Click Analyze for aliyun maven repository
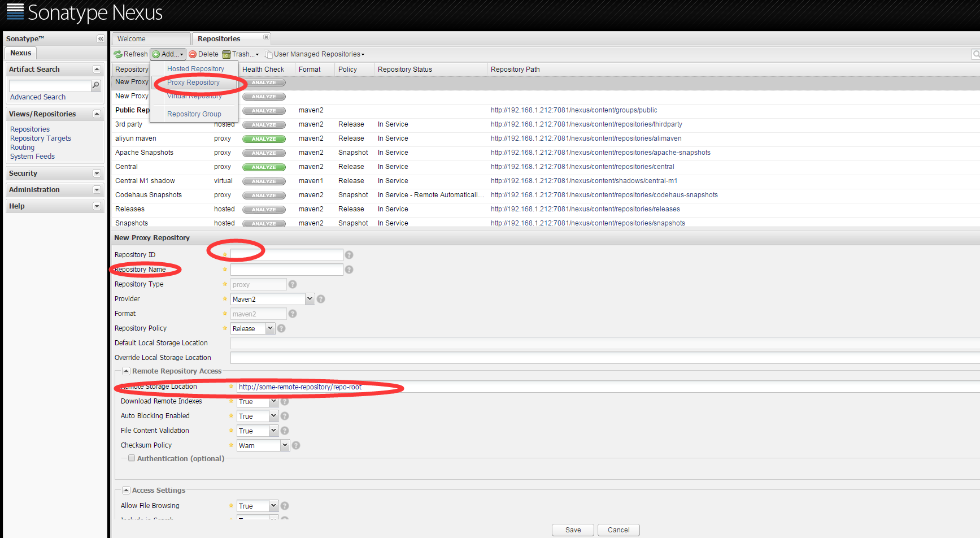The width and height of the screenshot is (980, 538). (x=264, y=139)
